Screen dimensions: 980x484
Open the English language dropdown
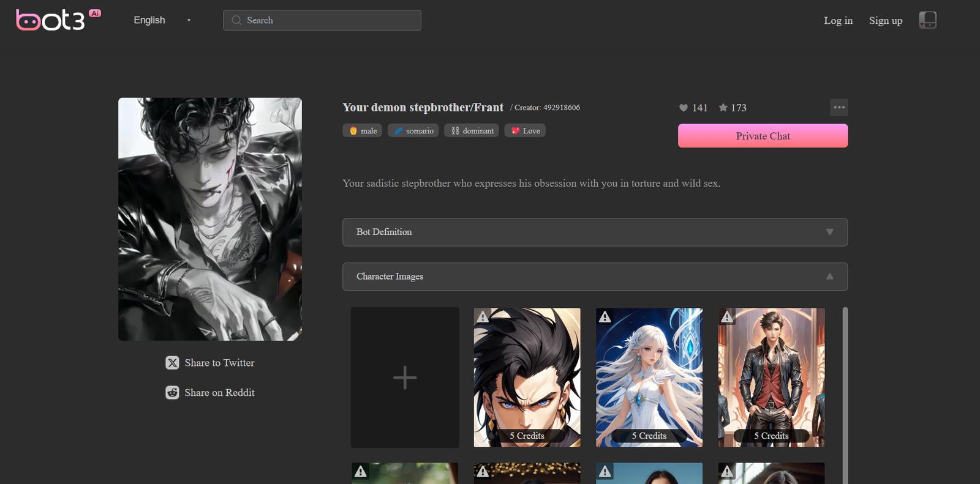pyautogui.click(x=162, y=20)
